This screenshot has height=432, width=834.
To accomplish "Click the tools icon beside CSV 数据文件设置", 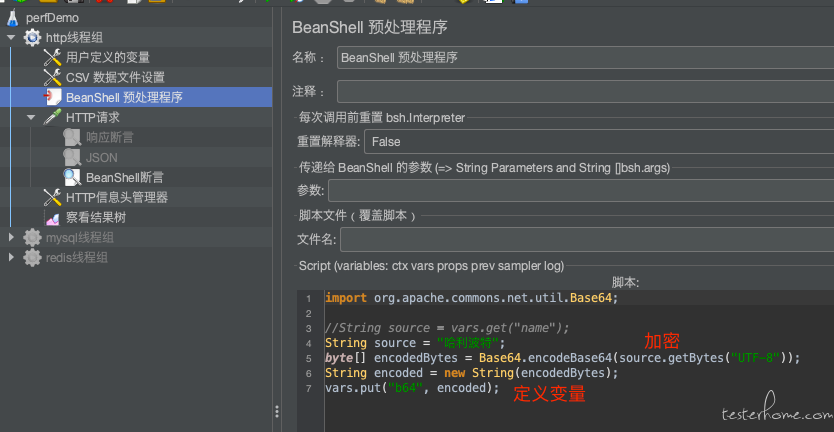I will pyautogui.click(x=53, y=78).
